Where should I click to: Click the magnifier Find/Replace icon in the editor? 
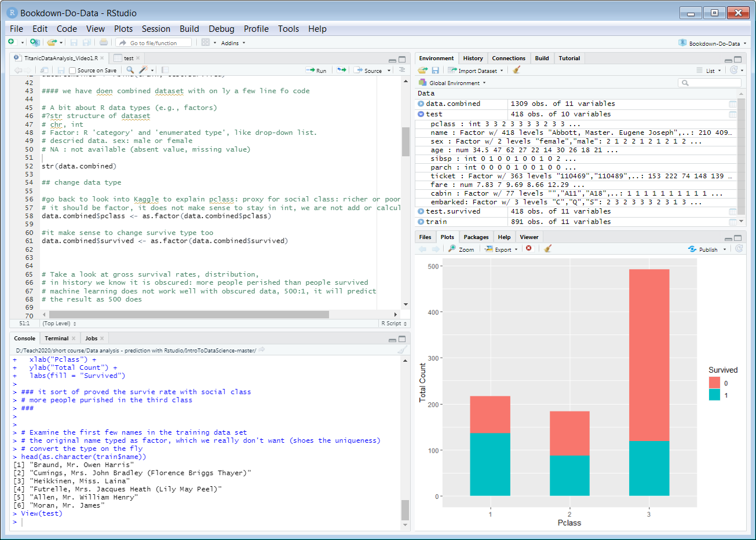(130, 70)
